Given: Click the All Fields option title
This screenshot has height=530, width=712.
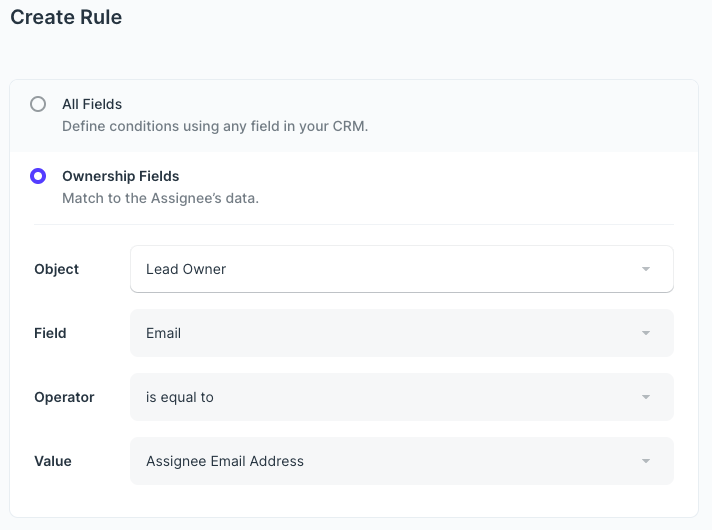Looking at the screenshot, I should [x=92, y=104].
